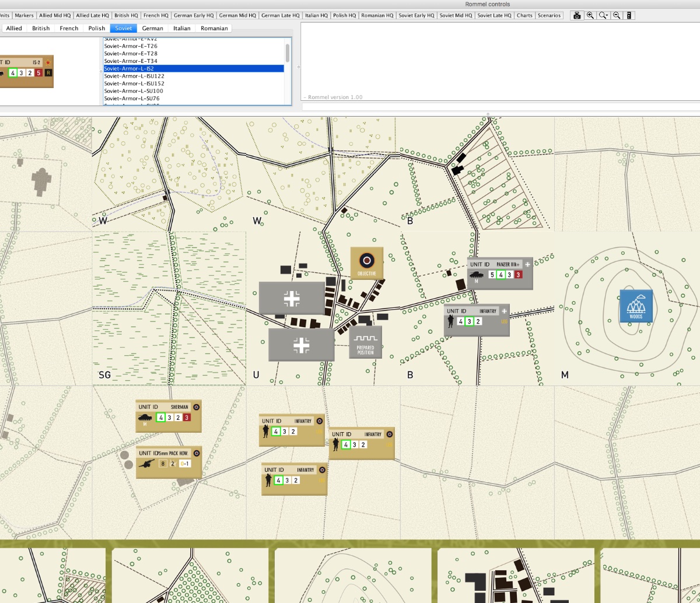The image size is (700, 603).
Task: Select Soviet-Armor-L-IS2 in the list
Action: coord(194,68)
